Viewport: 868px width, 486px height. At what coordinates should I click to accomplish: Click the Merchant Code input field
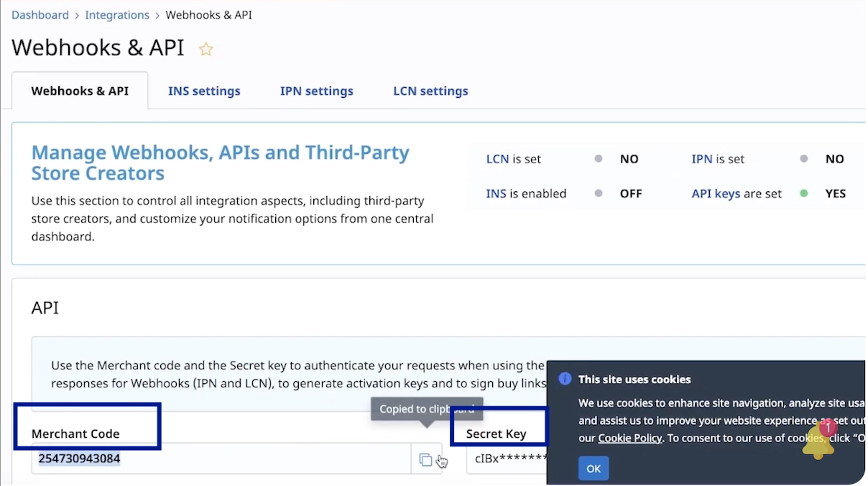pyautogui.click(x=221, y=459)
